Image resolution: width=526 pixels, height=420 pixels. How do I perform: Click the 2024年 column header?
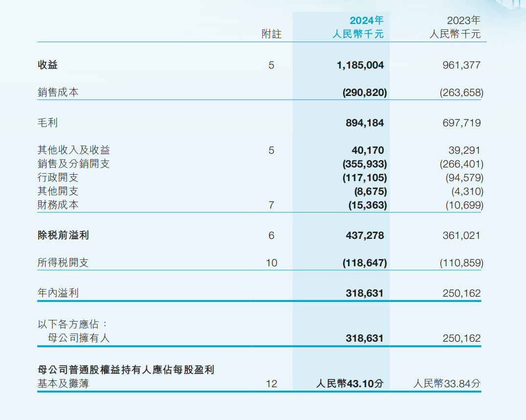pos(366,21)
